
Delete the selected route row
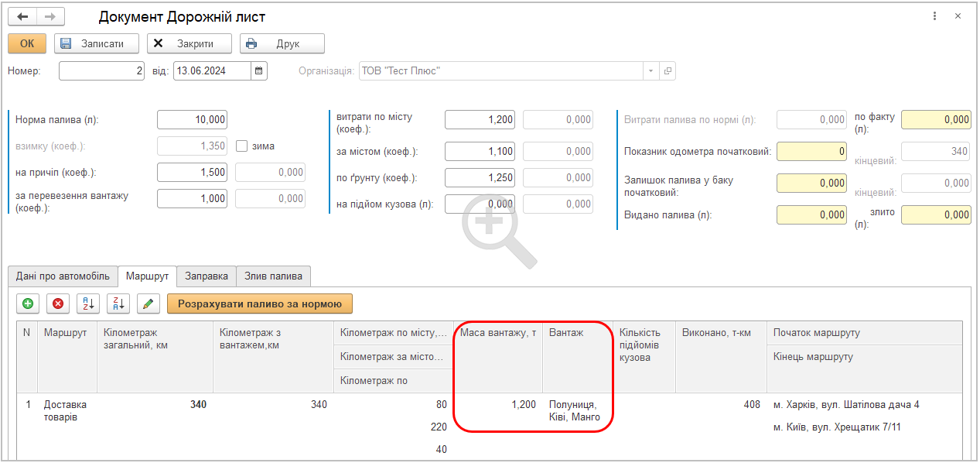(58, 304)
